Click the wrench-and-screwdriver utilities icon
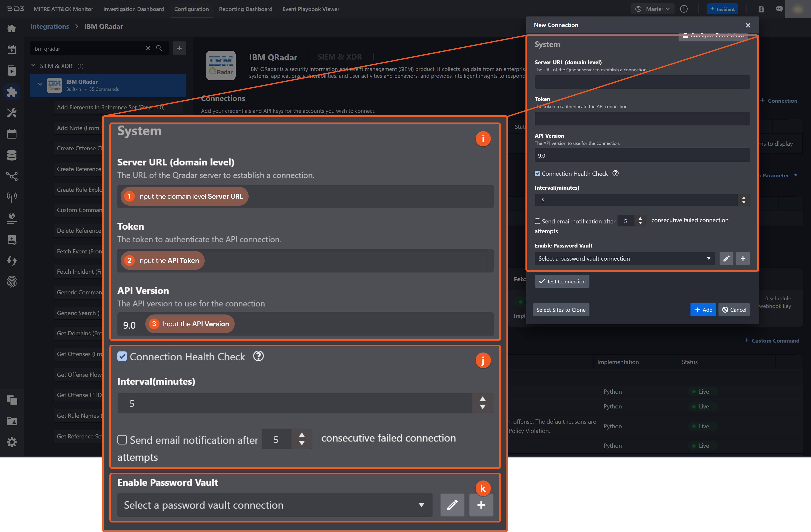 [x=12, y=113]
